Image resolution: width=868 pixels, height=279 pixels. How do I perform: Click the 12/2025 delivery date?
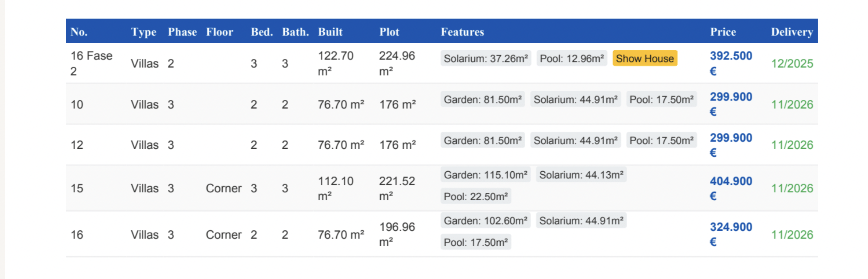coord(792,64)
